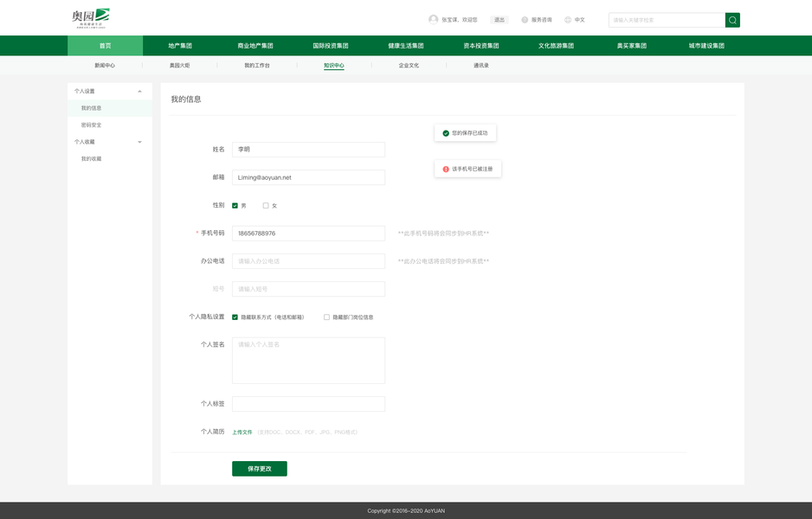Screen dimensions: 812x519
Task: Click the 服务咨询 link text
Action: tap(542, 20)
